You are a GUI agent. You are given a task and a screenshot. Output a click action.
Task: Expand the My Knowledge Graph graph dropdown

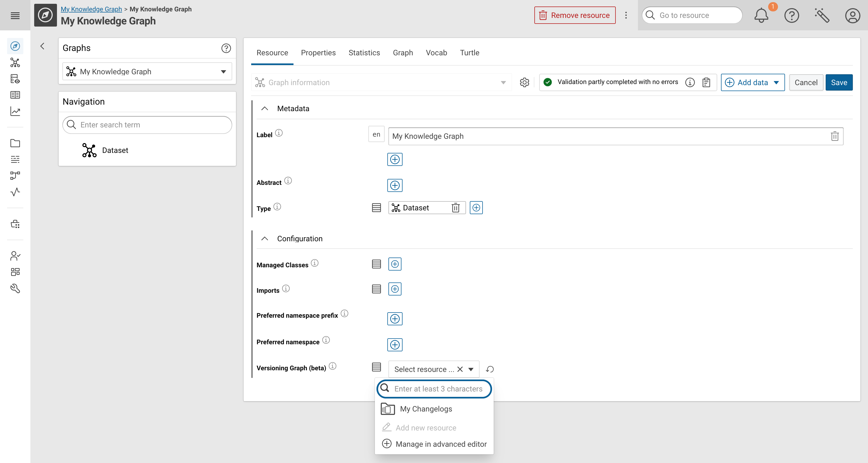tap(147, 71)
